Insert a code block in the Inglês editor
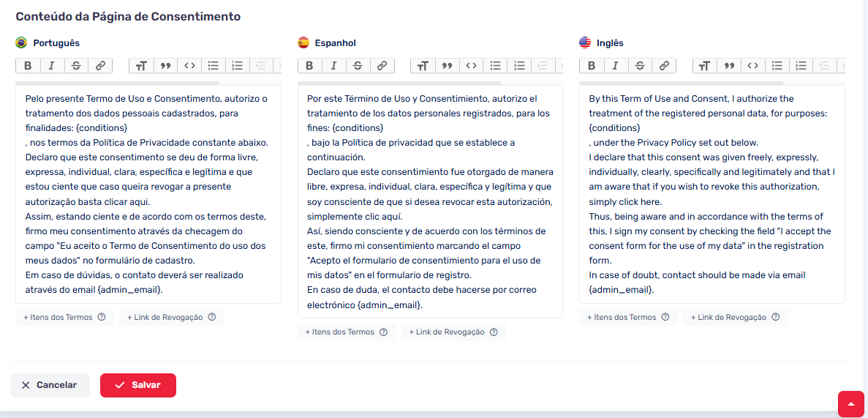 (752, 66)
